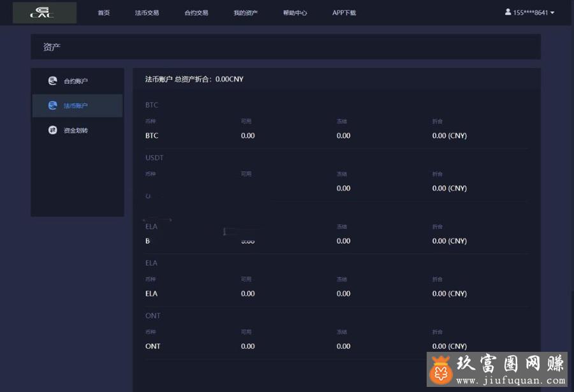Open 帮助中心 help center
574x392 pixels.
[x=295, y=13]
